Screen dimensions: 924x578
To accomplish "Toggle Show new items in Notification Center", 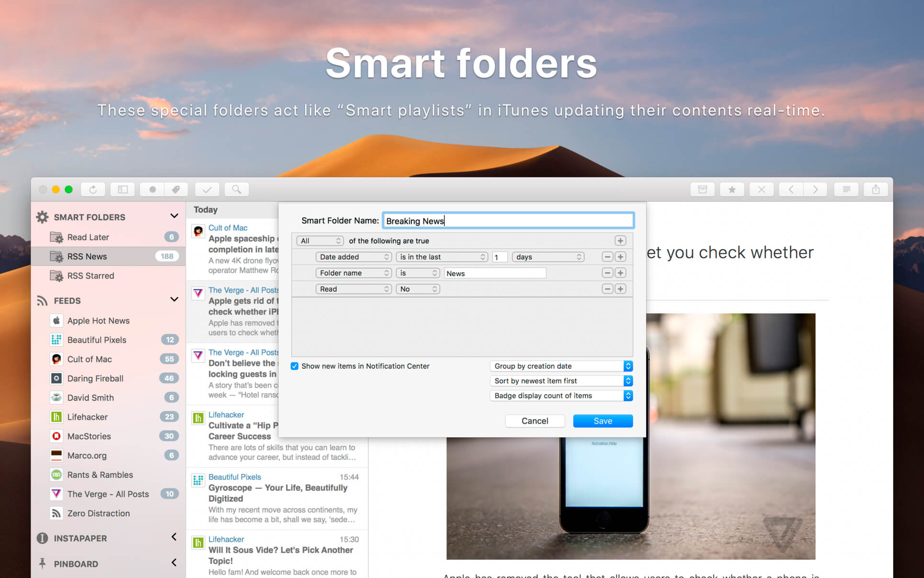I will pyautogui.click(x=295, y=366).
